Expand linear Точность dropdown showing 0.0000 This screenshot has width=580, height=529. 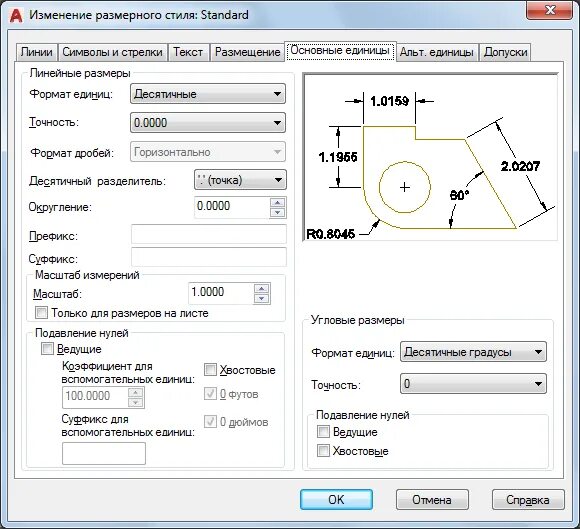click(x=208, y=122)
